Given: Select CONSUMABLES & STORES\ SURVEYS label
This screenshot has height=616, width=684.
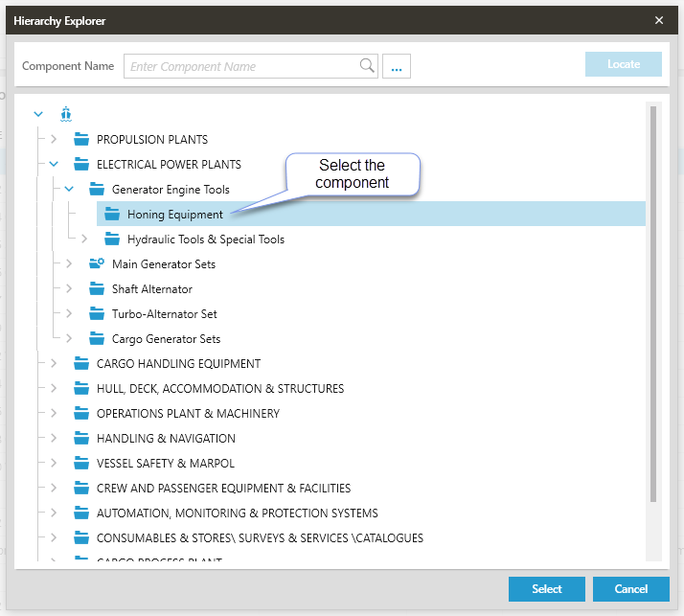Looking at the screenshot, I should tap(260, 537).
